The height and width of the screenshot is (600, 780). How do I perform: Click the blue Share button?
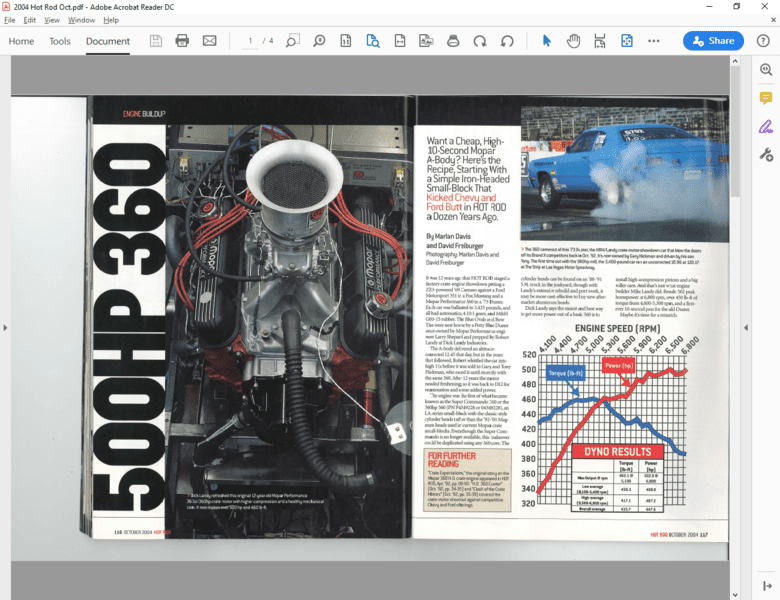coord(713,41)
